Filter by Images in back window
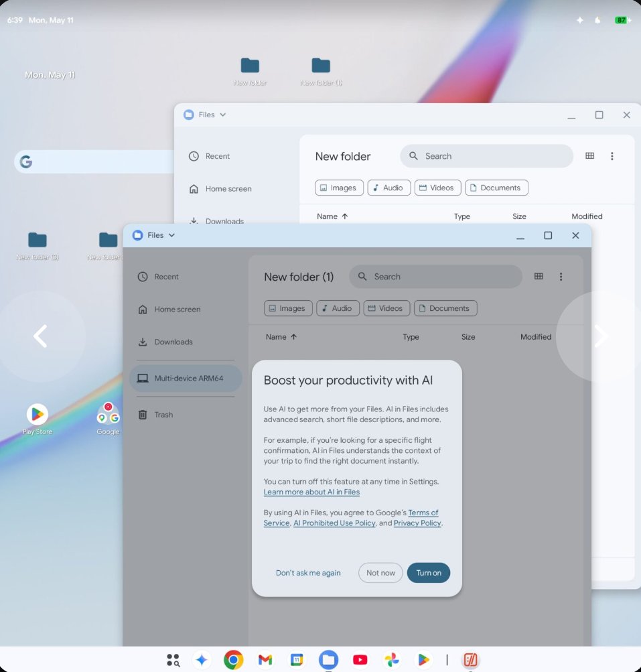Screen dimensions: 641x672 339,188
